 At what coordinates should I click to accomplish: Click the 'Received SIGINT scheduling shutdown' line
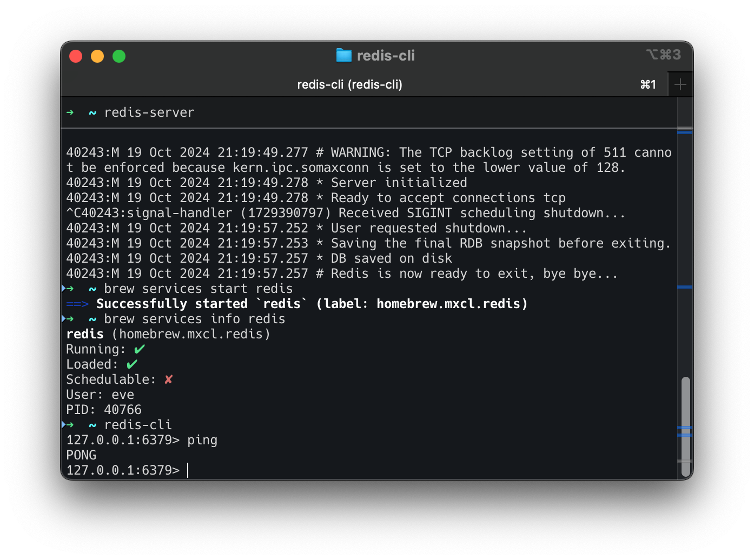[346, 213]
